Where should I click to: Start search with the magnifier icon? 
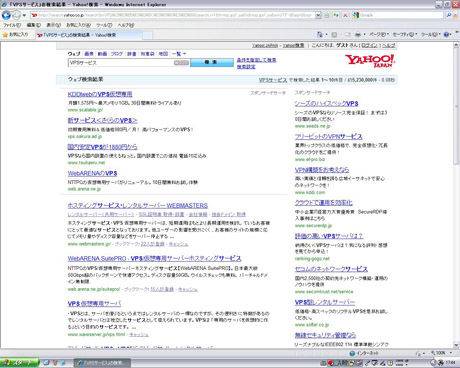click(x=449, y=15)
